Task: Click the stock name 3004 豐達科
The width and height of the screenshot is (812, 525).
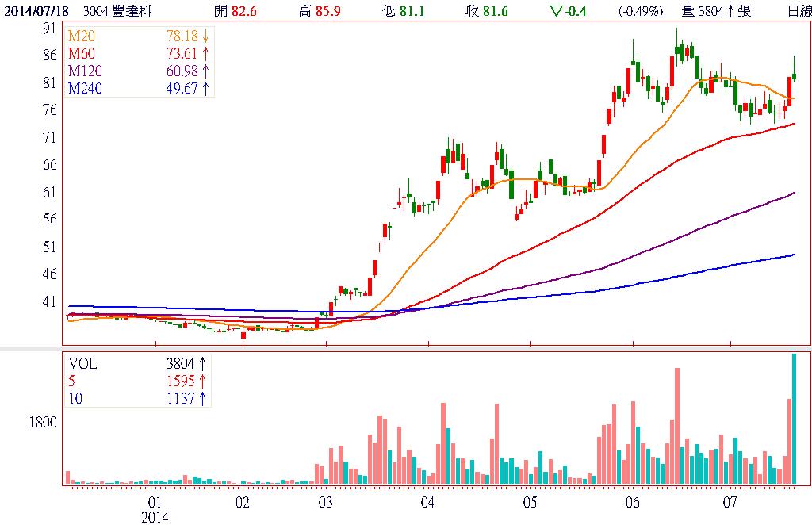Action: [119, 11]
